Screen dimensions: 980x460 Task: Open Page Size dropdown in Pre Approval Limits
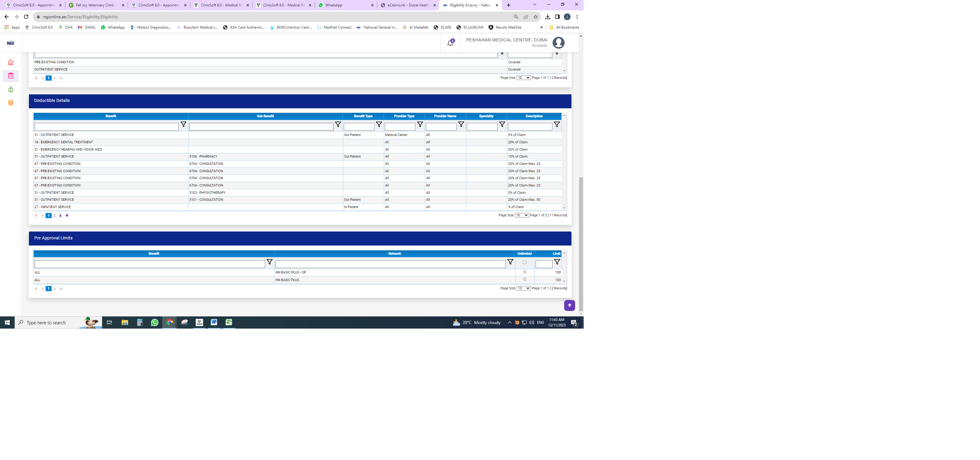coord(523,288)
